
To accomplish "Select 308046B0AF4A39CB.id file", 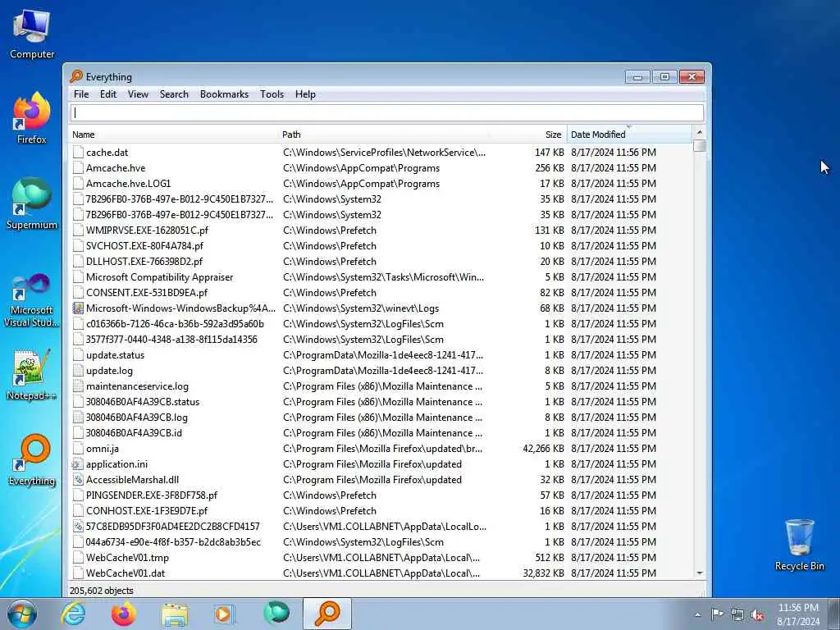I will pyautogui.click(x=381, y=433).
